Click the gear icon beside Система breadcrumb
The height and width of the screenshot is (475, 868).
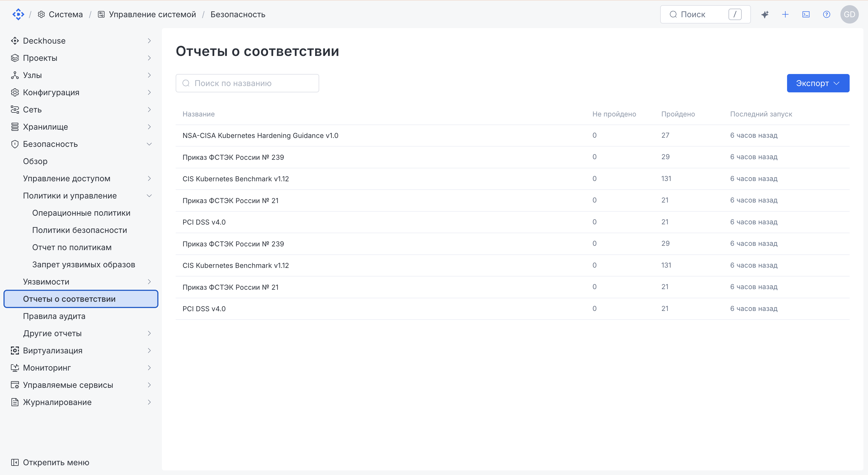pyautogui.click(x=41, y=14)
